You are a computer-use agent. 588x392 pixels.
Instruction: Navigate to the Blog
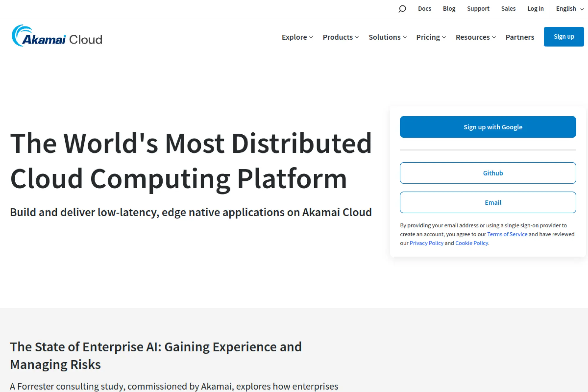click(449, 9)
